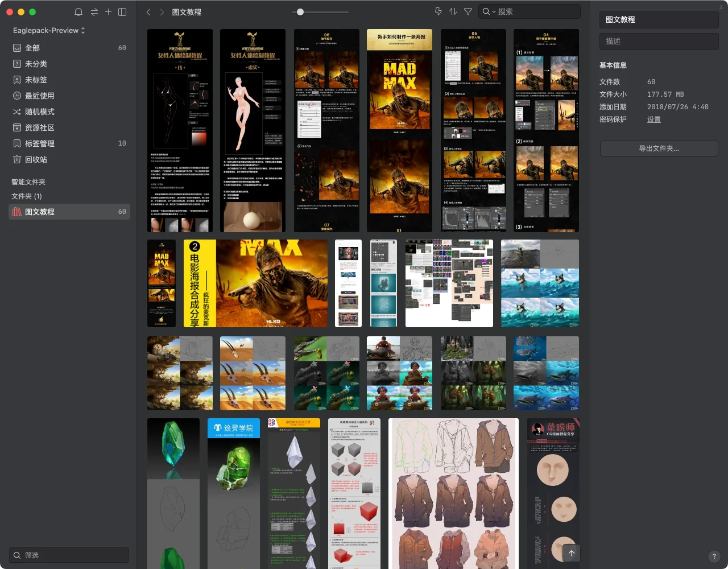Select 随机模式 in the sidebar

point(39,112)
